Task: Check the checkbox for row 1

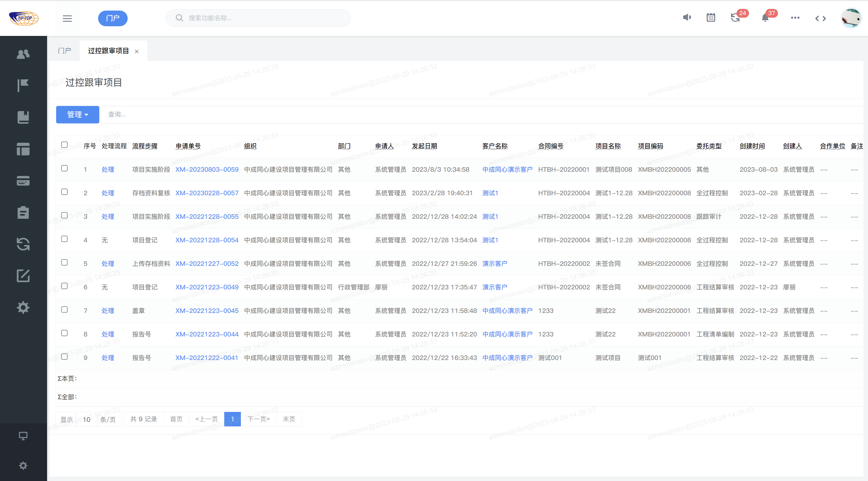Action: coord(64,168)
